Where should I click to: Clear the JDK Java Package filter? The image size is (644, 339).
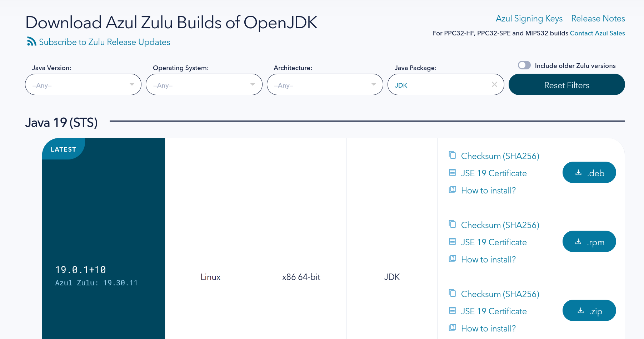[494, 84]
